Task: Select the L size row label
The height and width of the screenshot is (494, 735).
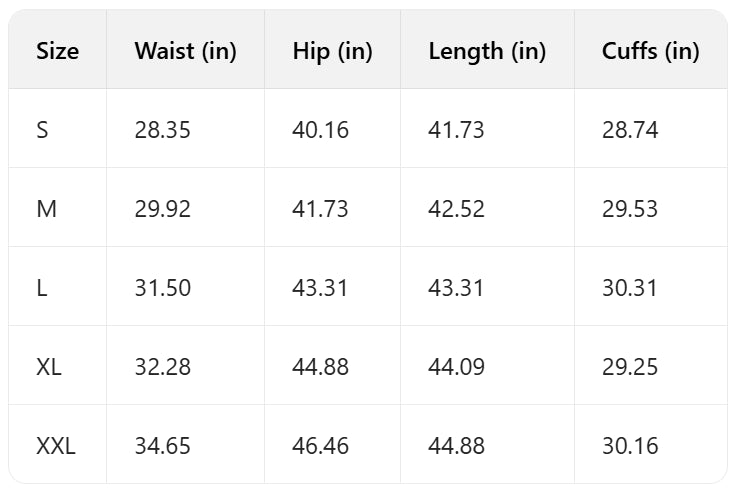Action: 41,288
